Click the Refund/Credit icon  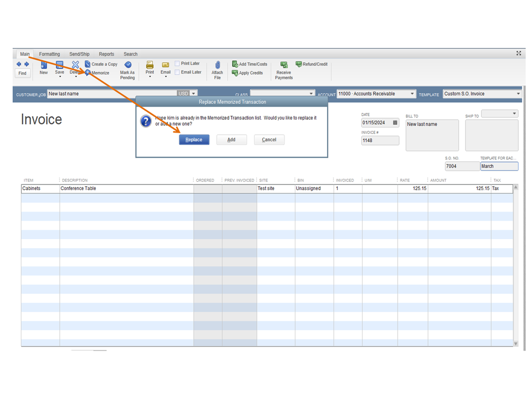pyautogui.click(x=299, y=64)
